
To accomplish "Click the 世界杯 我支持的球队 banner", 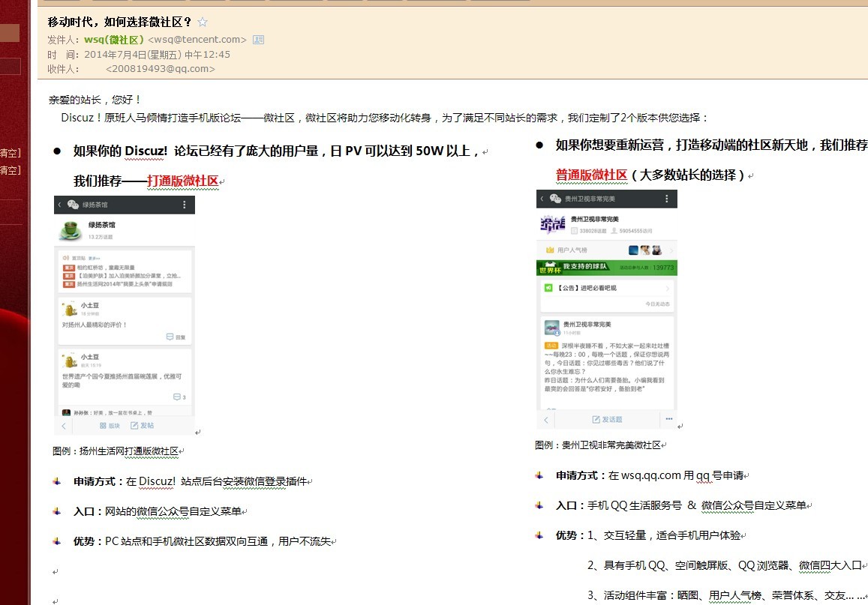I will click(x=607, y=268).
